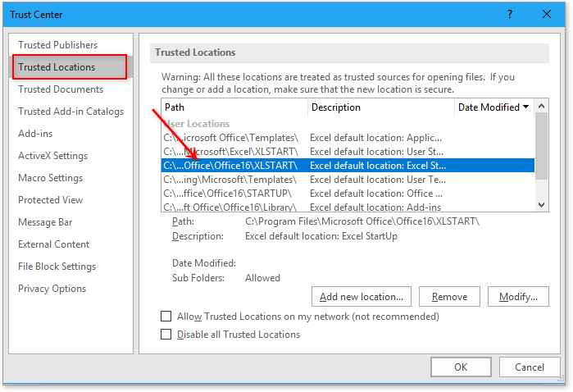This screenshot has width=573, height=392.
Task: Click the Modify button
Action: [518, 297]
